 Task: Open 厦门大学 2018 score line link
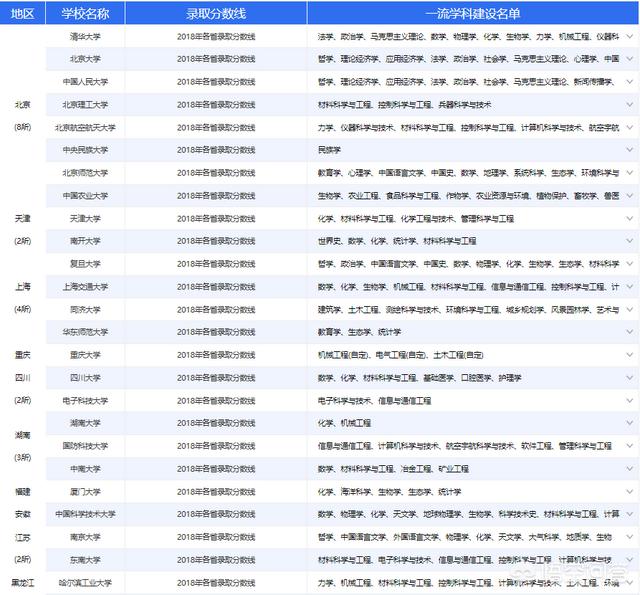[216, 491]
